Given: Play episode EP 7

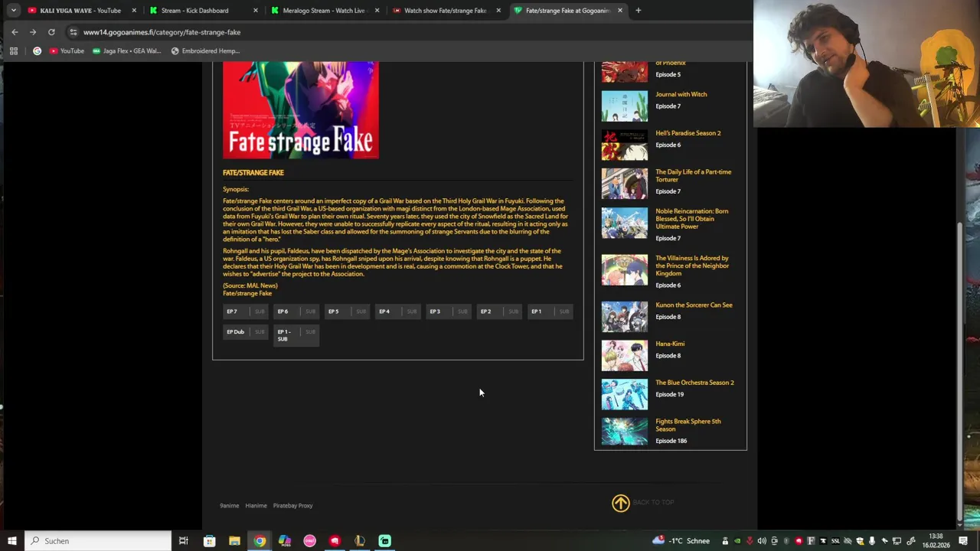Looking at the screenshot, I should pos(245,311).
